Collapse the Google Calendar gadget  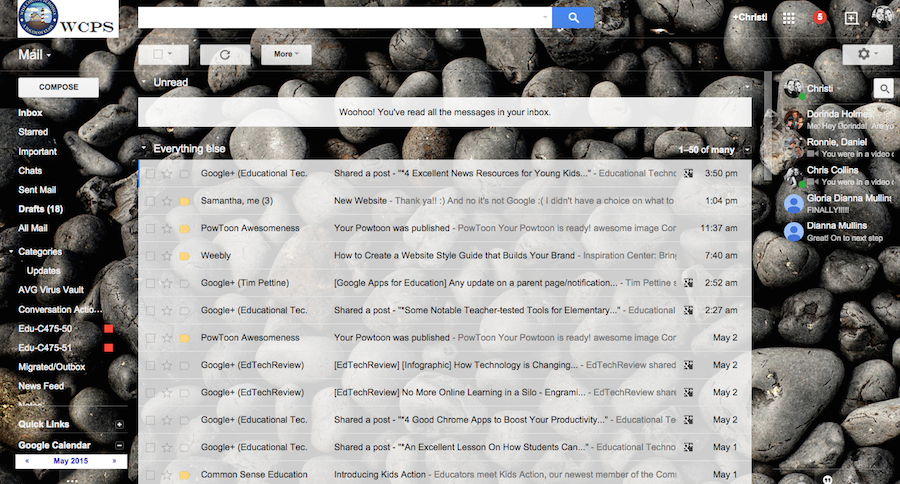pos(119,446)
